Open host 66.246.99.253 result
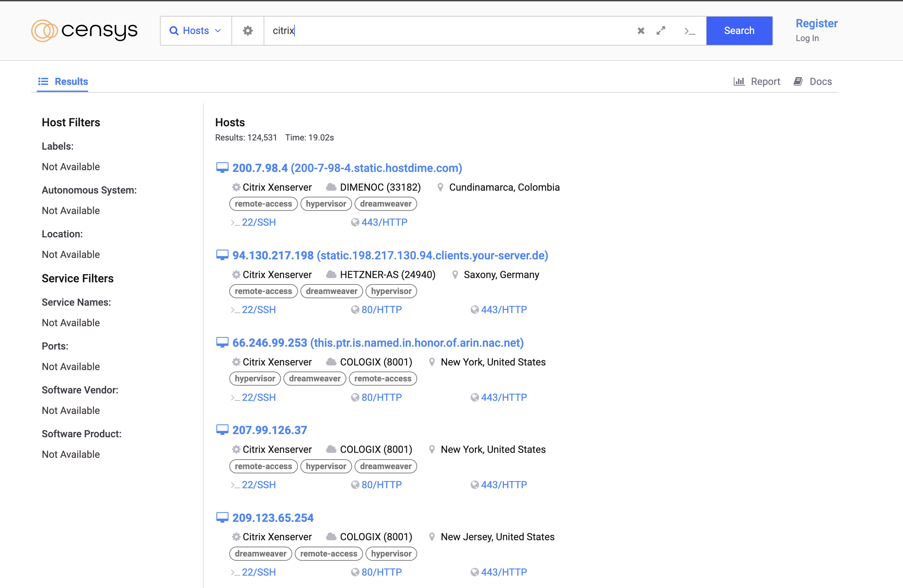This screenshot has height=588, width=903. tap(378, 343)
